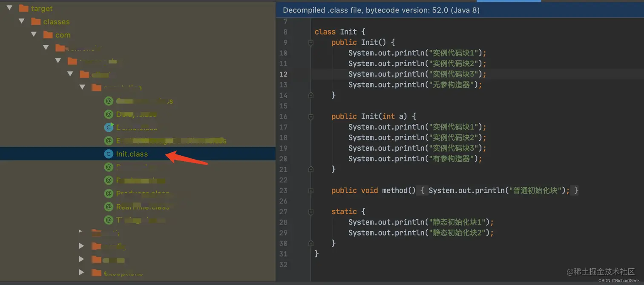Click line number 8 in the gutter
The height and width of the screenshot is (285, 644).
[x=285, y=32]
